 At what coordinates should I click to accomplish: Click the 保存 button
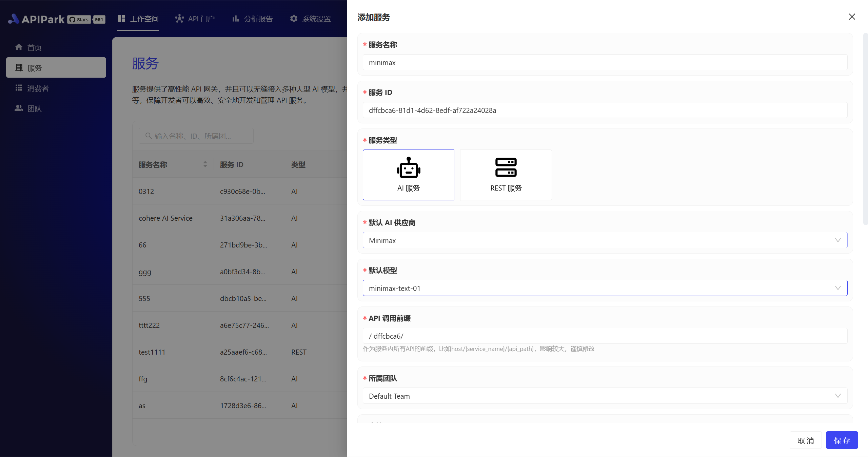[x=842, y=440]
